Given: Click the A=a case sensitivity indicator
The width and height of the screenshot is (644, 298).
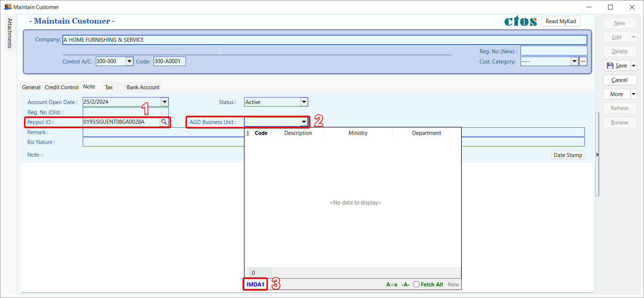Looking at the screenshot, I should click(391, 285).
